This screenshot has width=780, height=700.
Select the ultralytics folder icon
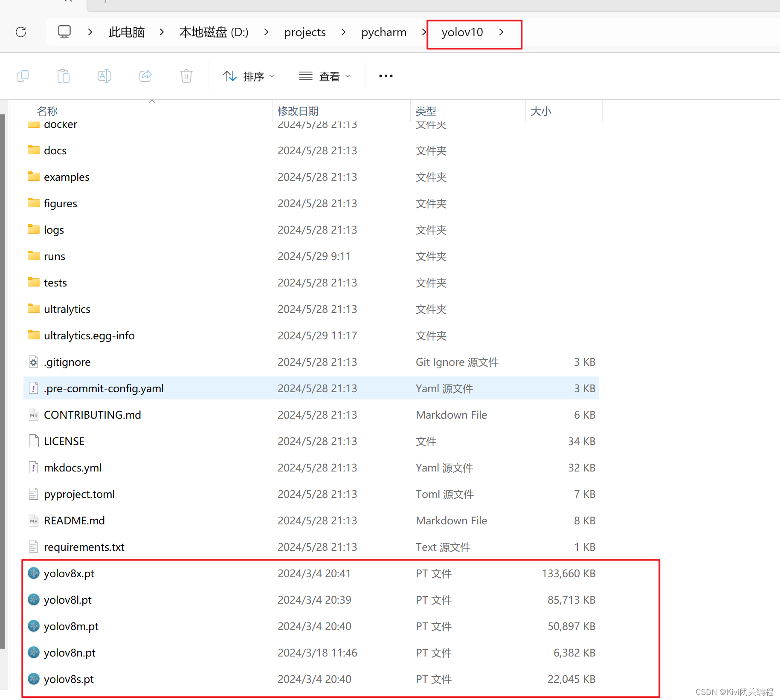click(34, 309)
